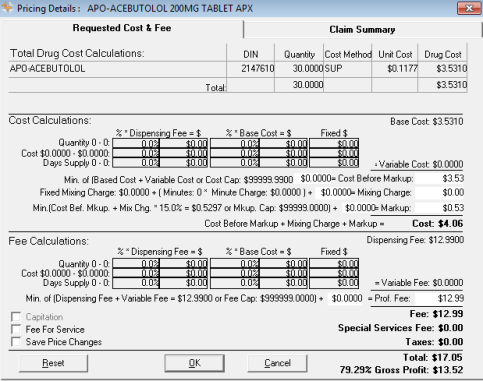This screenshot has height=381, width=483.
Task: Select the Requested Cost & Fee tab
Action: point(122,28)
